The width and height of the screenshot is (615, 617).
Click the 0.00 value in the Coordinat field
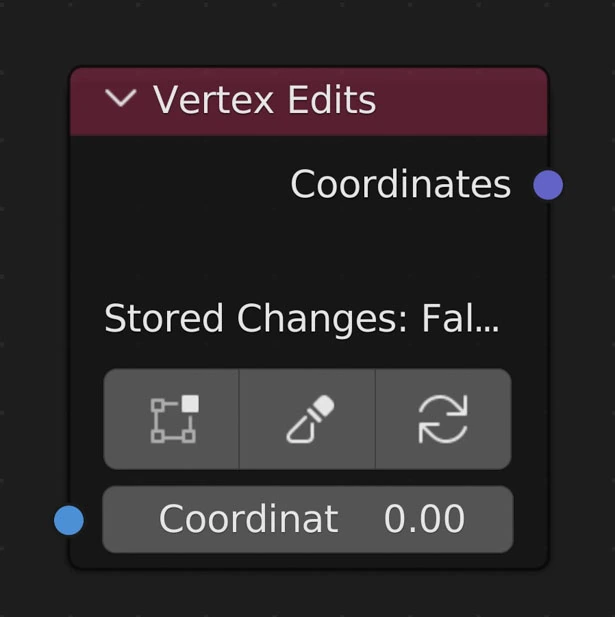click(424, 520)
